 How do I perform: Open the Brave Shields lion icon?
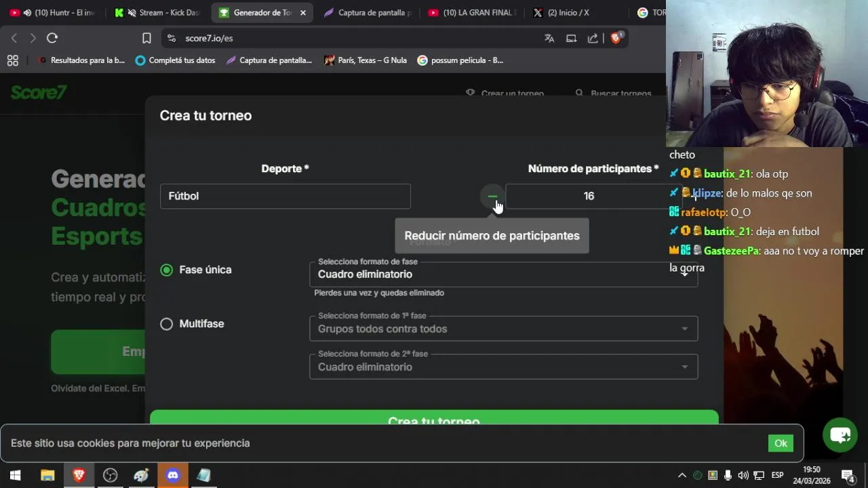tap(616, 38)
